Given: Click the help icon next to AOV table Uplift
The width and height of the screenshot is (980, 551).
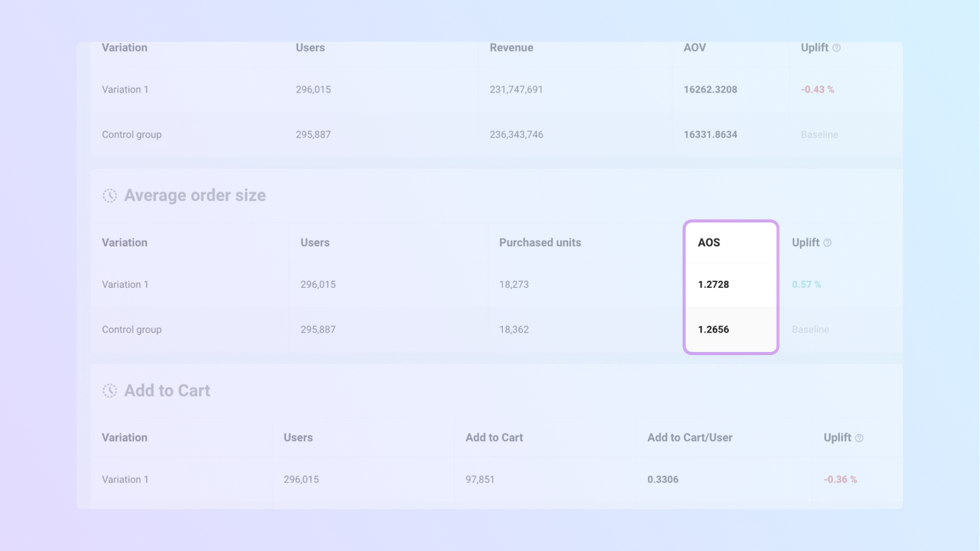Looking at the screenshot, I should click(x=837, y=48).
